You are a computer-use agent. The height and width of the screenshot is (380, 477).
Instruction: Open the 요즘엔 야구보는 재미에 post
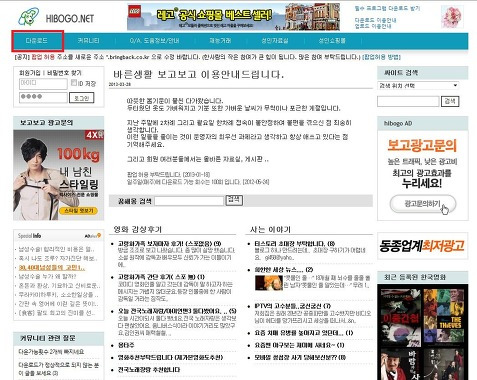point(299,345)
